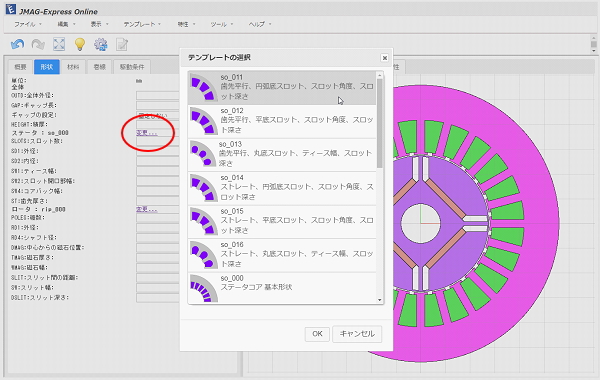Click the JMAG-Express app logo icon

pyautogui.click(x=10, y=9)
